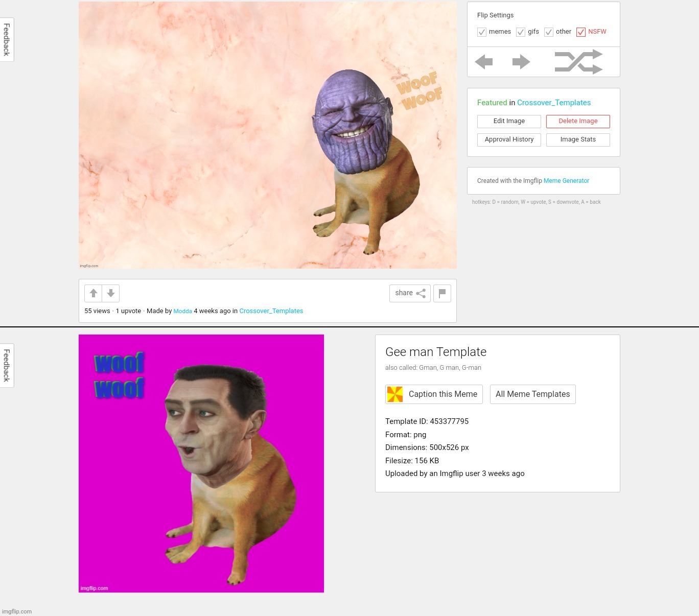Open Approval History
This screenshot has width=699, height=616.
[509, 139]
